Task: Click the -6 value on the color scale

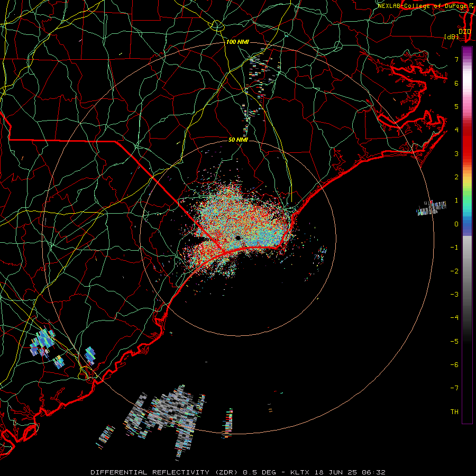Action: [454, 365]
